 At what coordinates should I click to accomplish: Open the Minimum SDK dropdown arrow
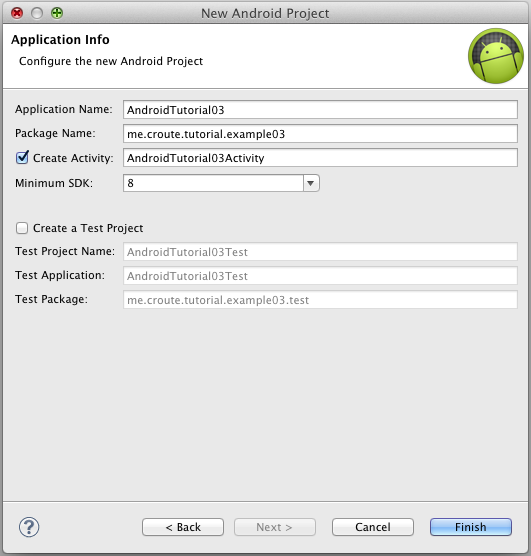tap(311, 183)
